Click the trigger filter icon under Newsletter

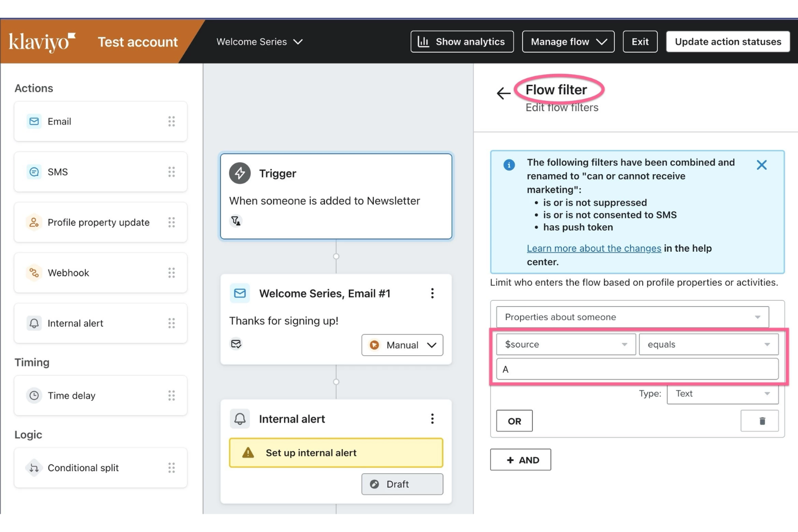(x=236, y=221)
